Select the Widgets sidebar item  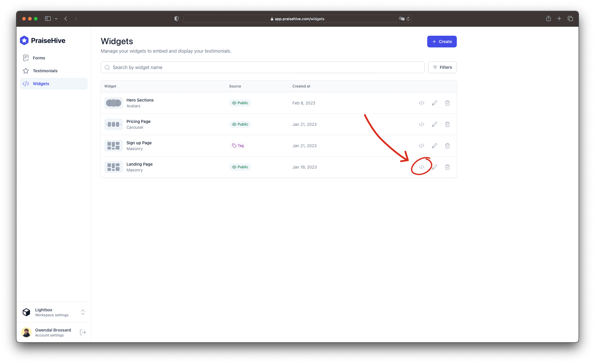click(x=41, y=84)
